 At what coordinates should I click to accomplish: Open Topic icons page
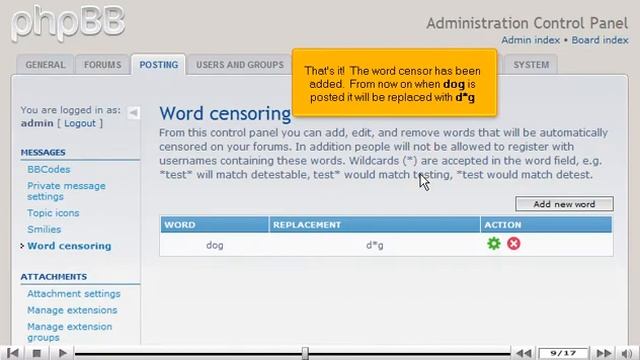pos(53,213)
